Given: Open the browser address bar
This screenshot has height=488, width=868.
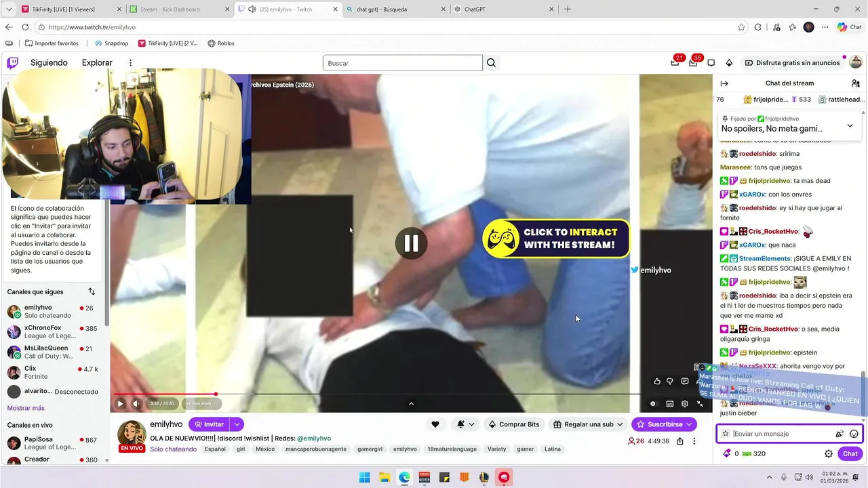Looking at the screenshot, I should click(x=387, y=27).
